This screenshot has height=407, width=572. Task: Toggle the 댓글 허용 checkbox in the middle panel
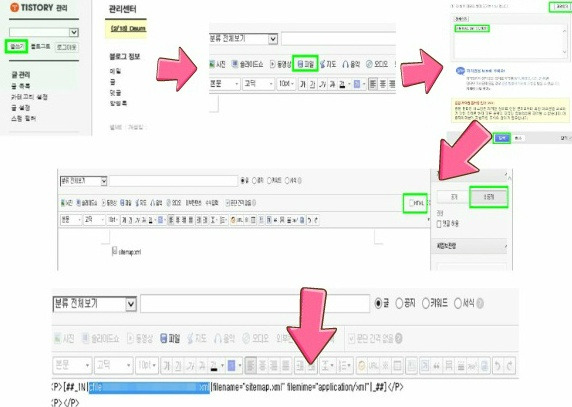pyautogui.click(x=439, y=224)
